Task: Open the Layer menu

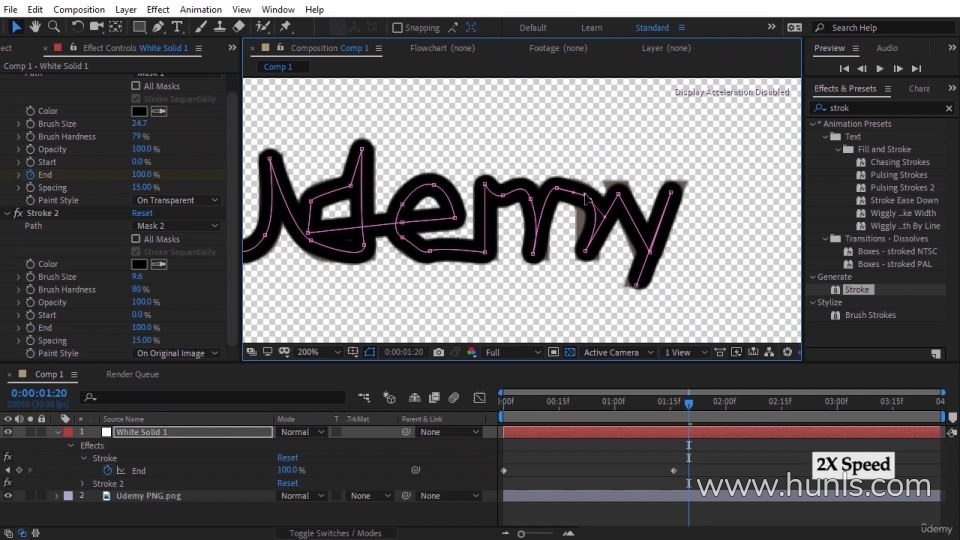Action: pyautogui.click(x=126, y=9)
